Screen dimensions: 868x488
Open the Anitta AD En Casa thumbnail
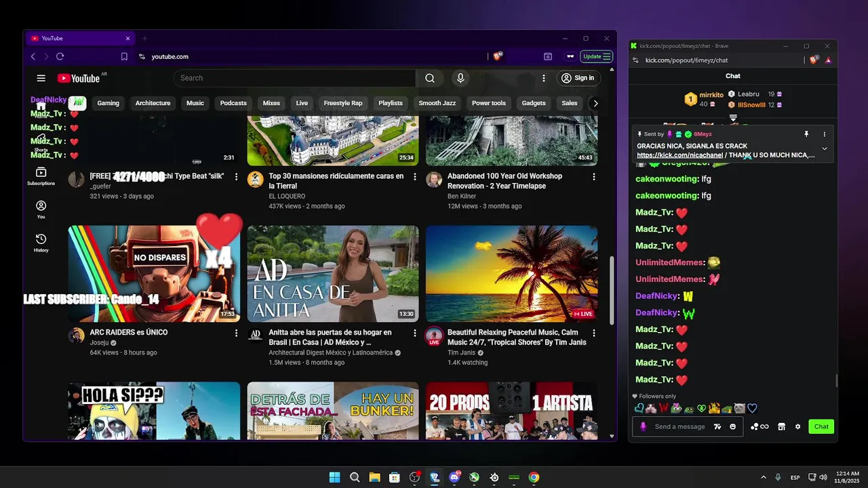pos(333,274)
